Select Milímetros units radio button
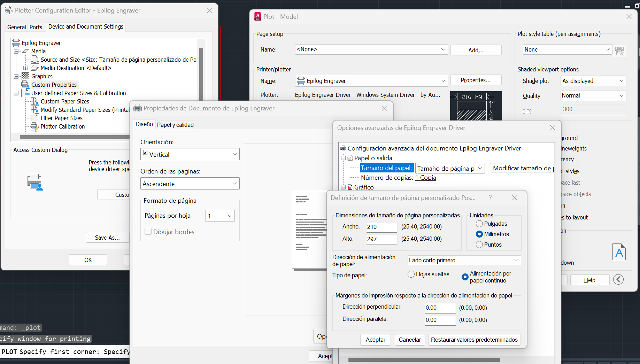640x364 pixels. pos(479,234)
